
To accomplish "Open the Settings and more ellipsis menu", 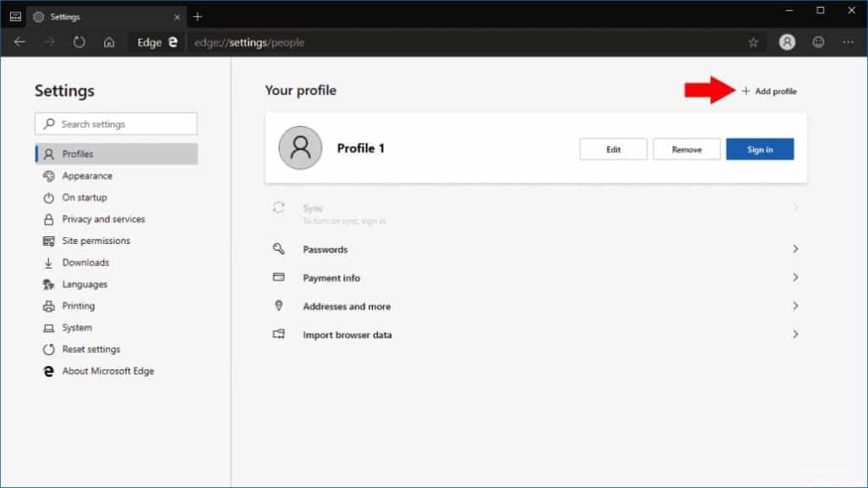I will (848, 42).
